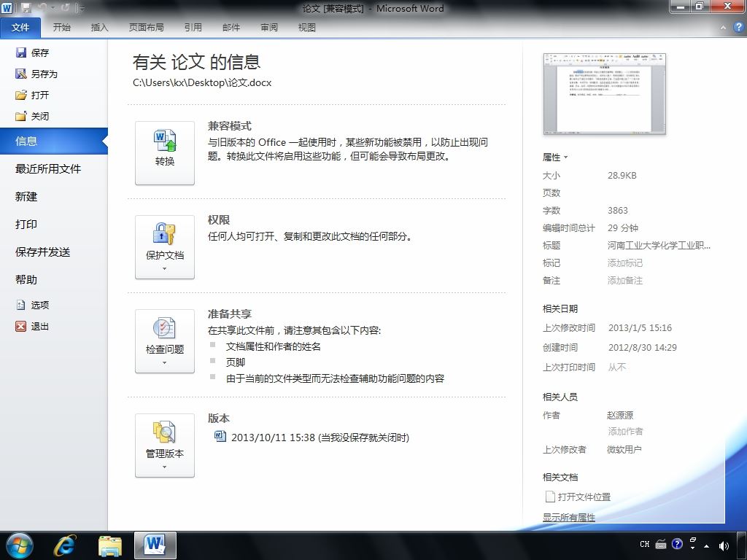The image size is (747, 560).
Task: Open Recent files 最近所用文件
Action: [x=48, y=168]
